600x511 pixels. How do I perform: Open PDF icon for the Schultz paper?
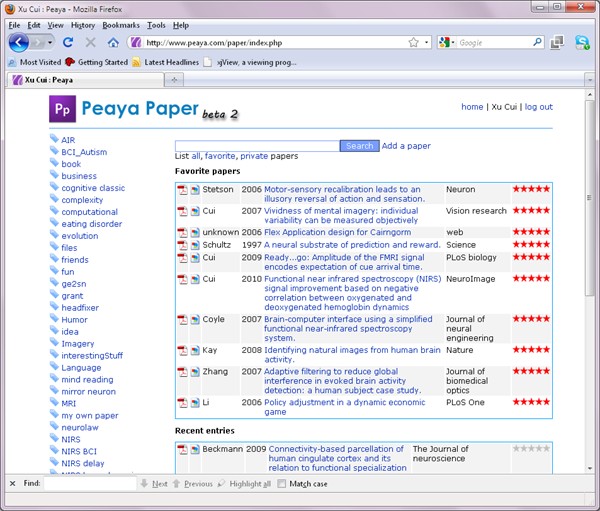pyautogui.click(x=183, y=245)
